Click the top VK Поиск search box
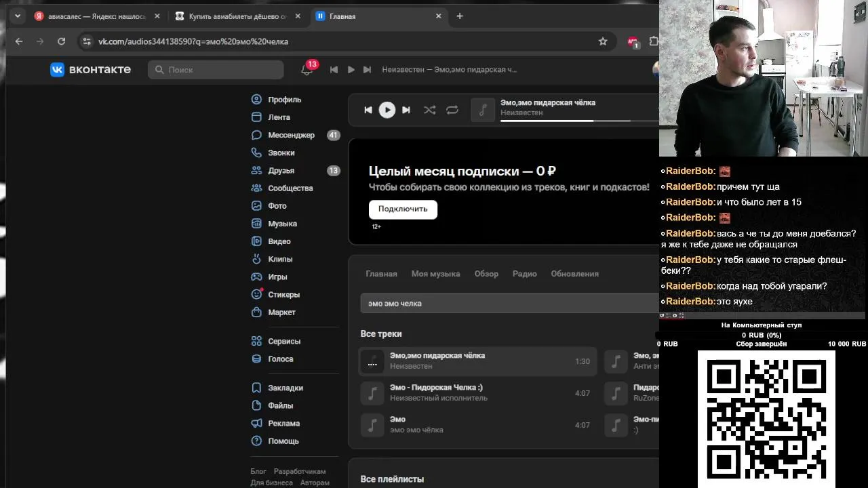 click(x=216, y=69)
